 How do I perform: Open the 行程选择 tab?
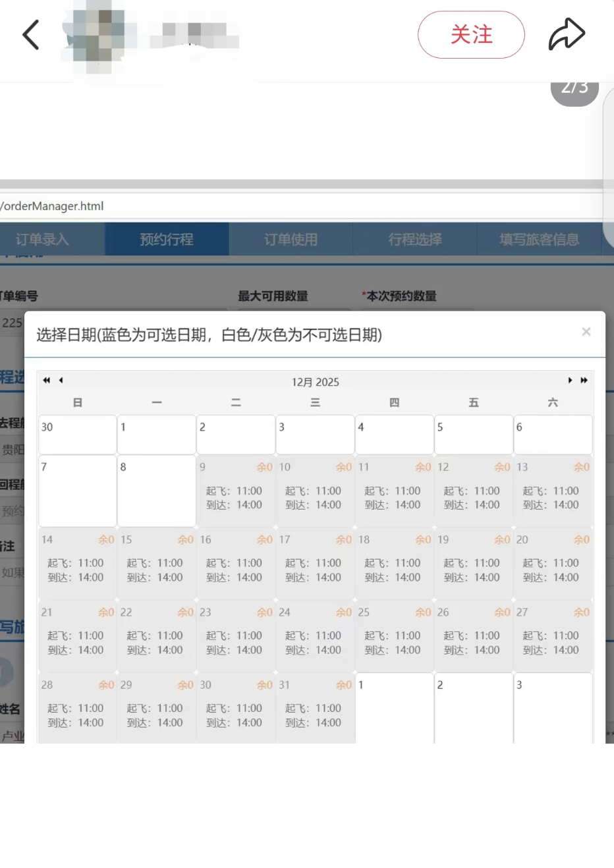(x=415, y=239)
